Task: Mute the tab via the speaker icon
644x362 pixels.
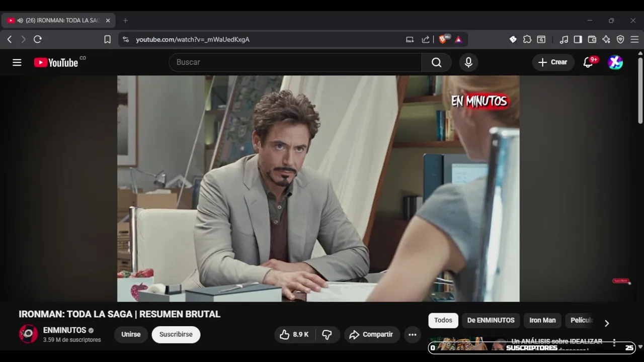Action: pos(20,21)
